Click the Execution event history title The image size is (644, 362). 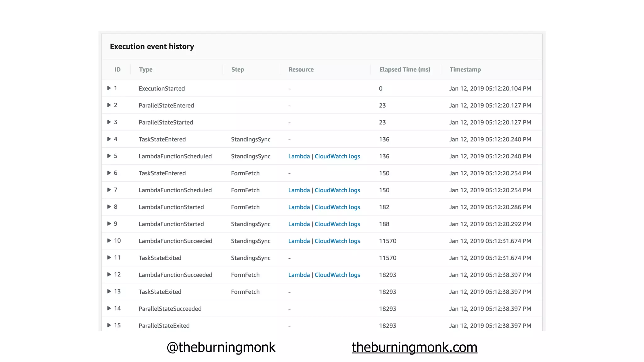tap(152, 47)
